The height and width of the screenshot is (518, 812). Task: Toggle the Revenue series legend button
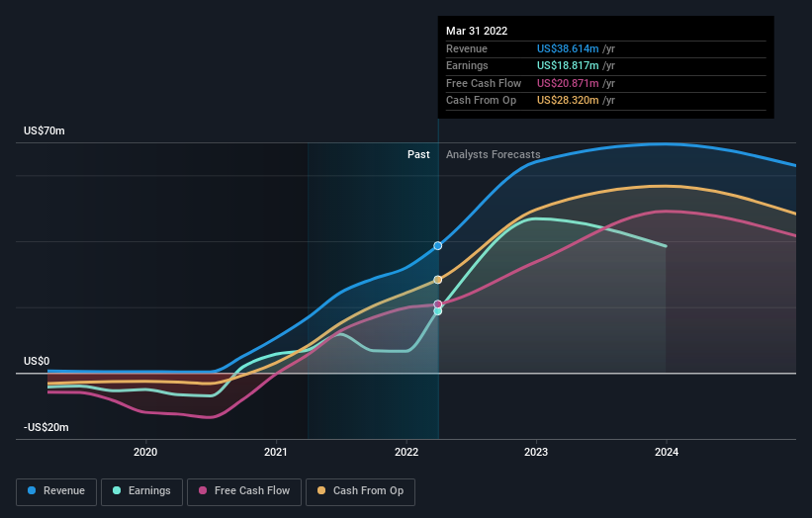tap(56, 491)
